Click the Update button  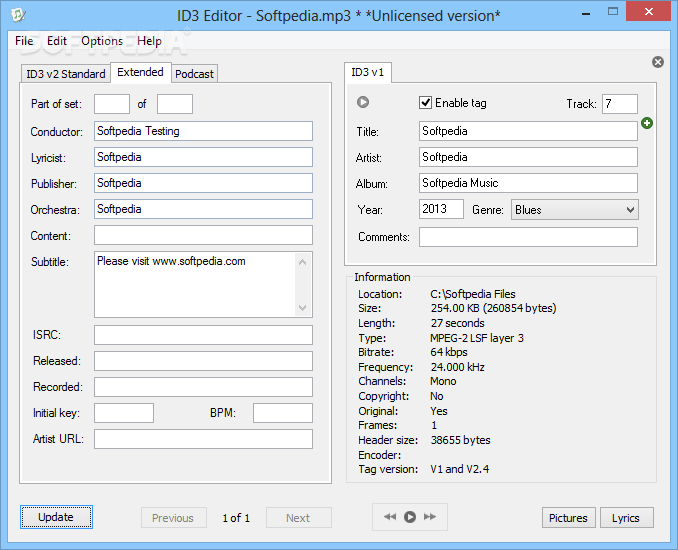[x=56, y=517]
